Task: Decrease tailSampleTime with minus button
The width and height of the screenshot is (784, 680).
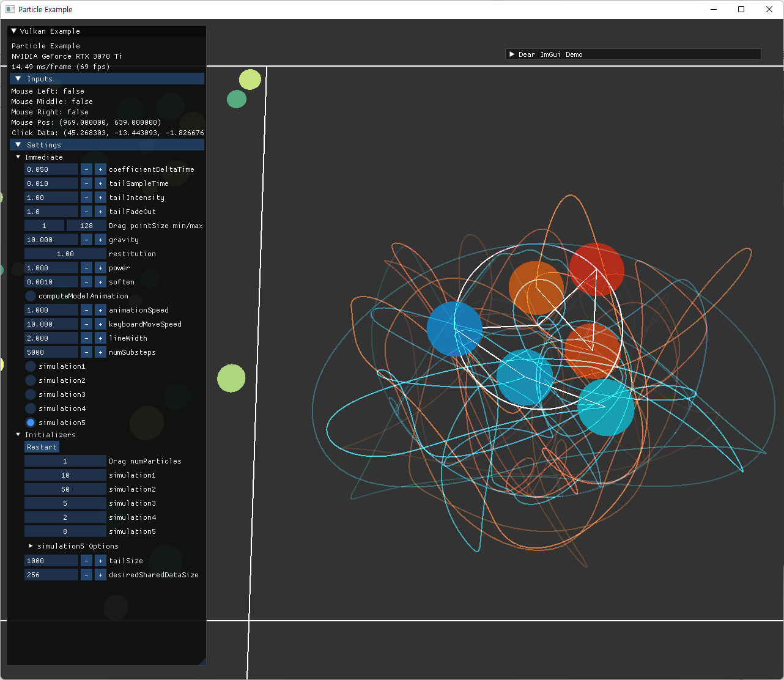Action: point(86,183)
